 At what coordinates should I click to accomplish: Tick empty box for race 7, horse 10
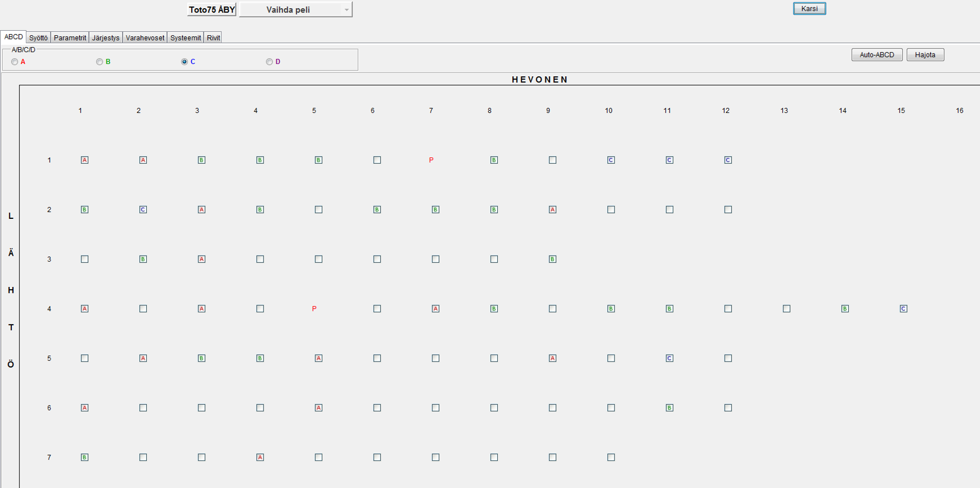click(x=611, y=458)
